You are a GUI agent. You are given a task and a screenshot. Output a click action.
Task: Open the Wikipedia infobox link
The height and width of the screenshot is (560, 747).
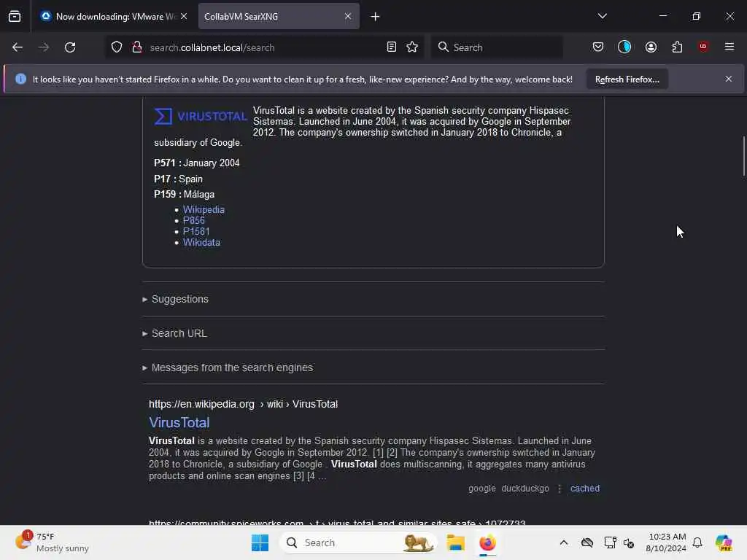tap(204, 209)
